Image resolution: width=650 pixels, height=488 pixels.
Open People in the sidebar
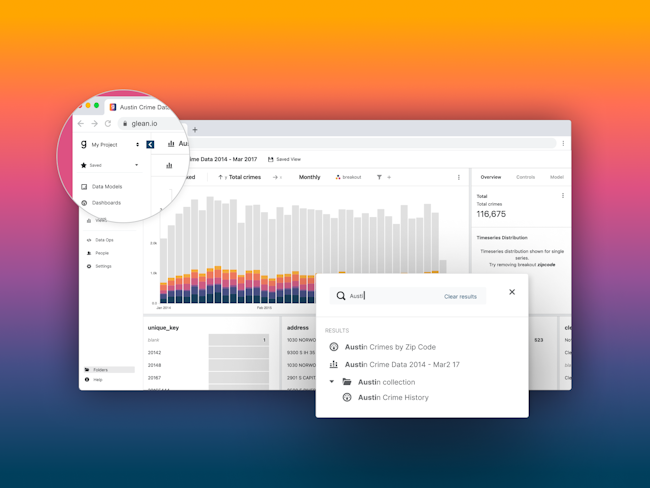point(98,253)
